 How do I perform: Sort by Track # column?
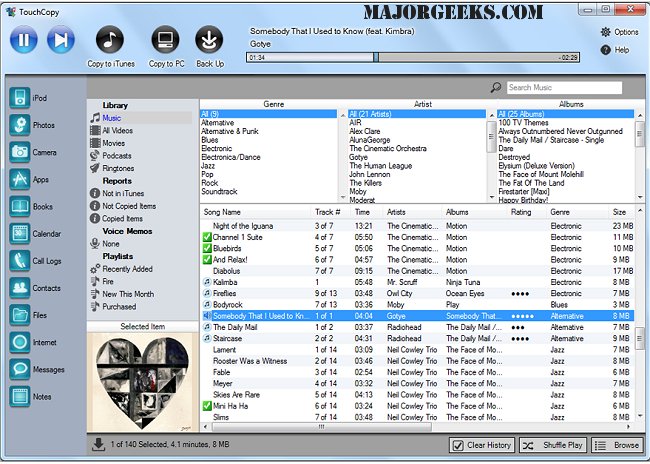[x=330, y=212]
